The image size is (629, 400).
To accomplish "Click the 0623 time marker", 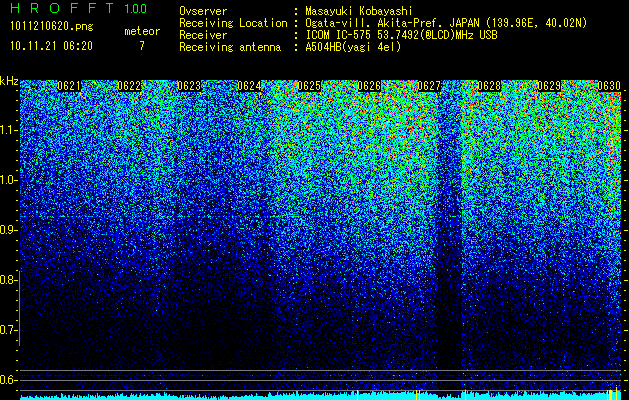I will pos(189,86).
